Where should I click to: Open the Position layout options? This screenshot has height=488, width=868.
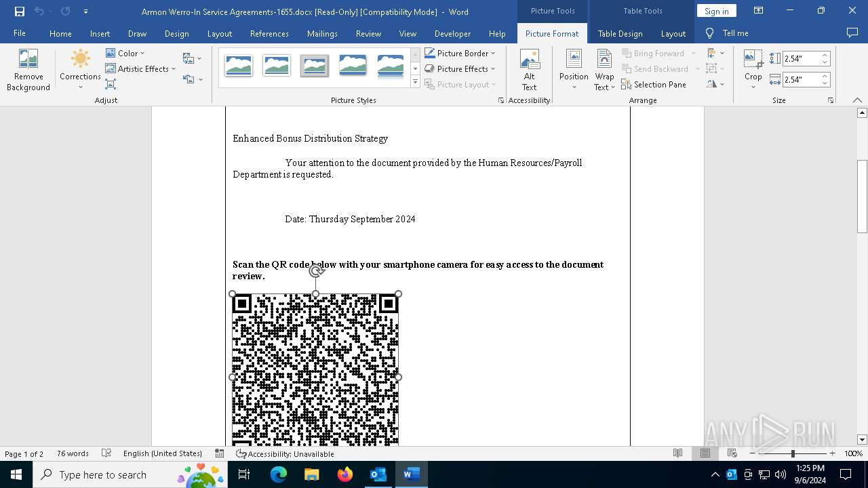click(574, 70)
